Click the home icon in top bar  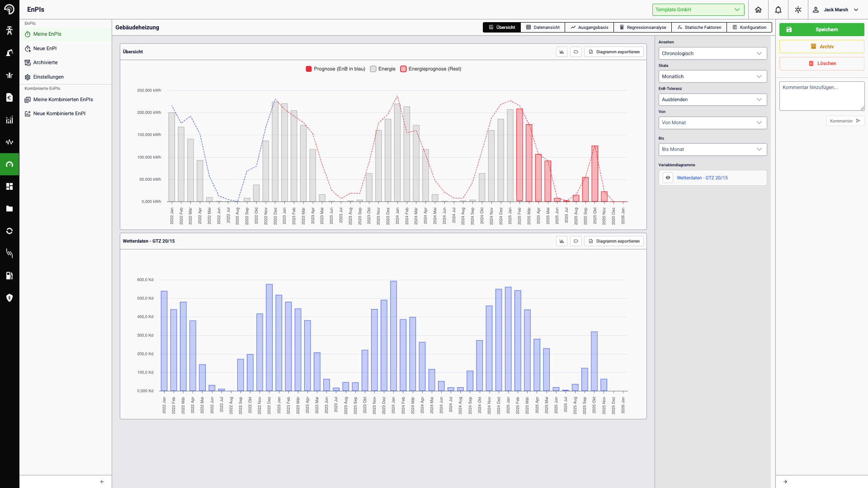point(758,9)
